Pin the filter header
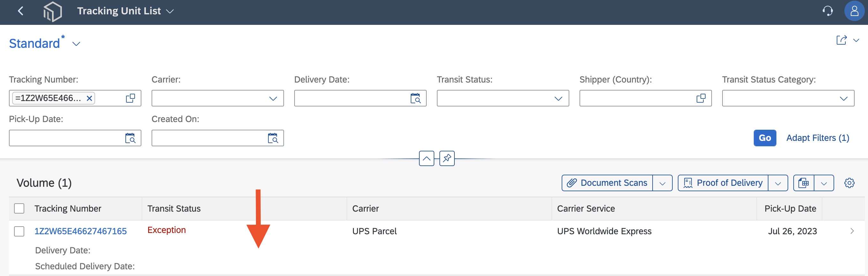Screen dimensions: 868x276 [447, 158]
